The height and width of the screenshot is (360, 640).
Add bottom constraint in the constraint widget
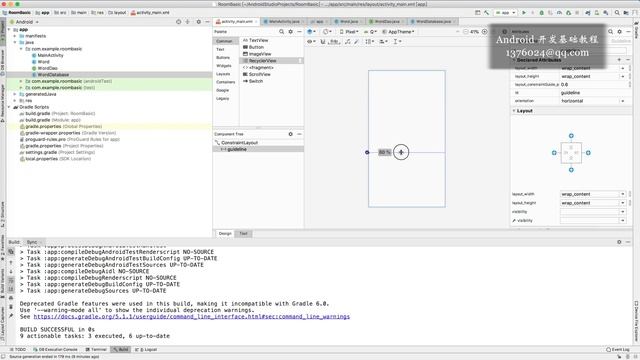(x=571, y=170)
